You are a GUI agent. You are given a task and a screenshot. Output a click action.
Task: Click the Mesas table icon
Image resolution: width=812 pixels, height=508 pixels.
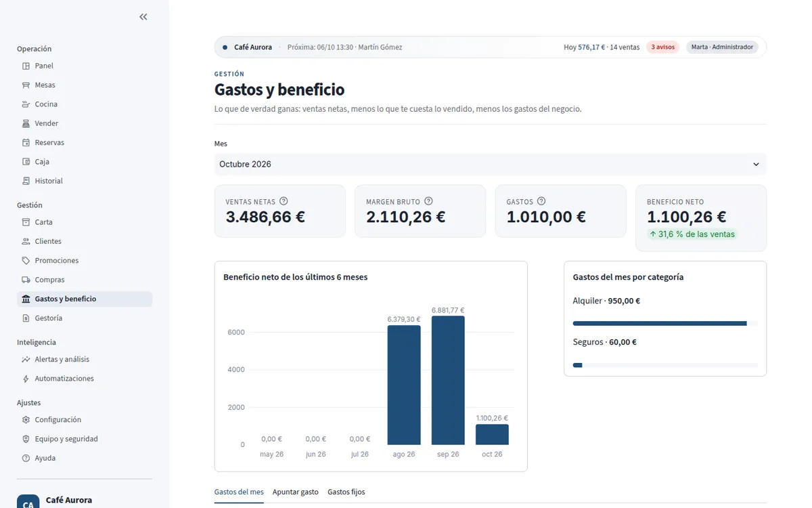[x=26, y=85]
